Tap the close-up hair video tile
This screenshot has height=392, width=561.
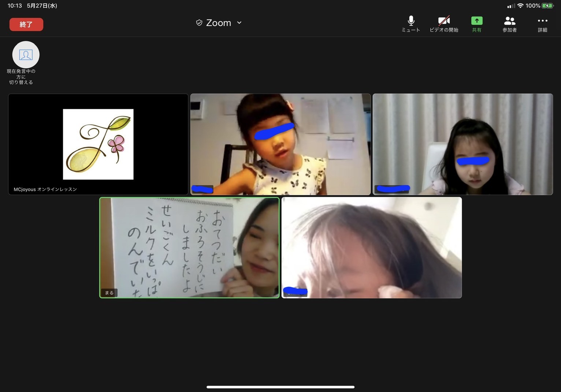(372, 248)
